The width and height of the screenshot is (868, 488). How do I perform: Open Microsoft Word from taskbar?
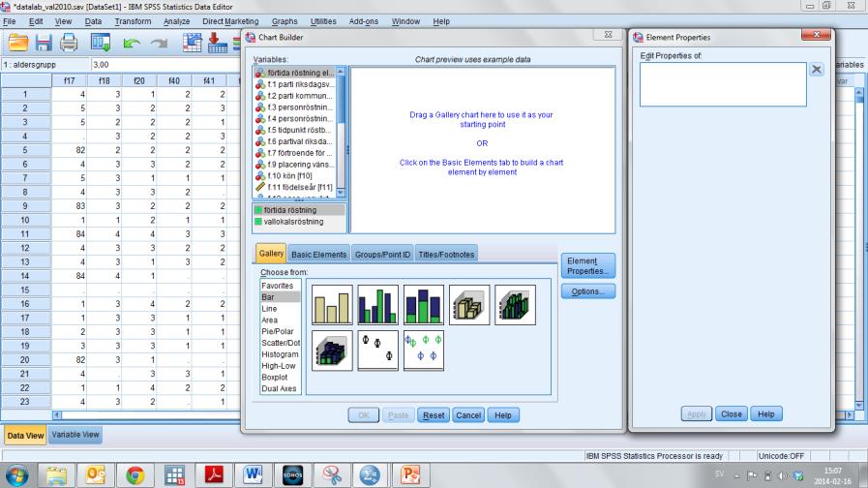(253, 475)
